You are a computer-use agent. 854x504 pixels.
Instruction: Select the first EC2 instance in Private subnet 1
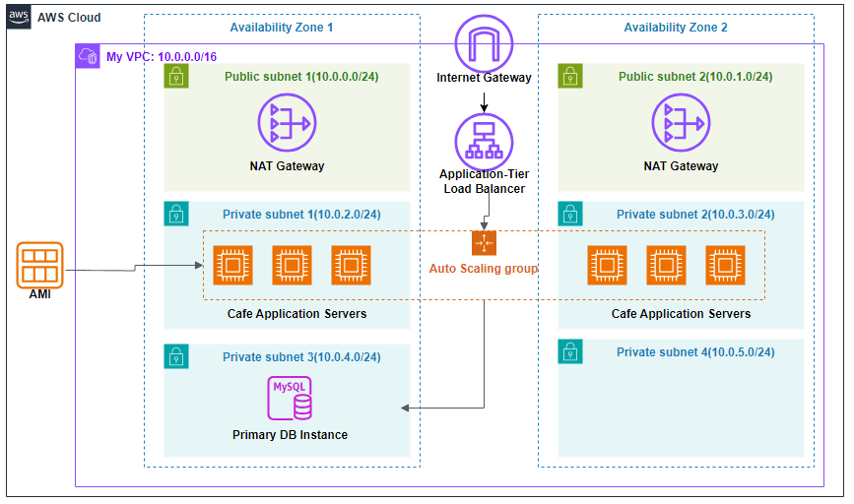point(232,265)
